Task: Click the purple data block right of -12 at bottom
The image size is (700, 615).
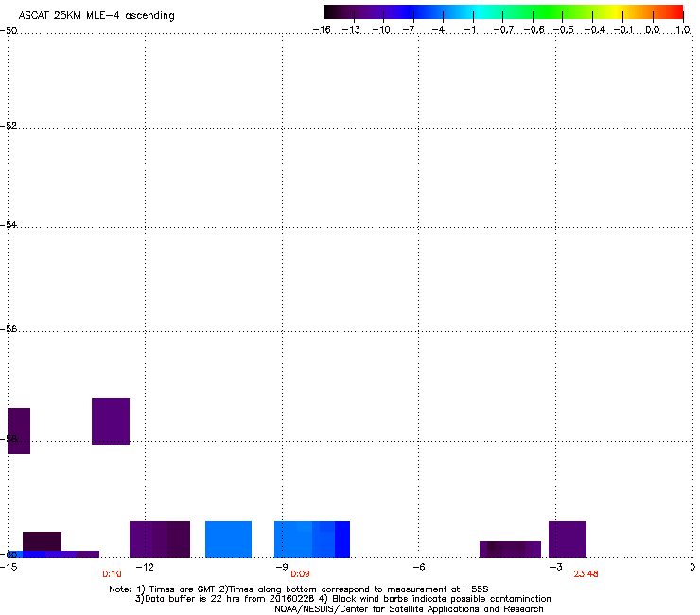Action: click(x=160, y=539)
